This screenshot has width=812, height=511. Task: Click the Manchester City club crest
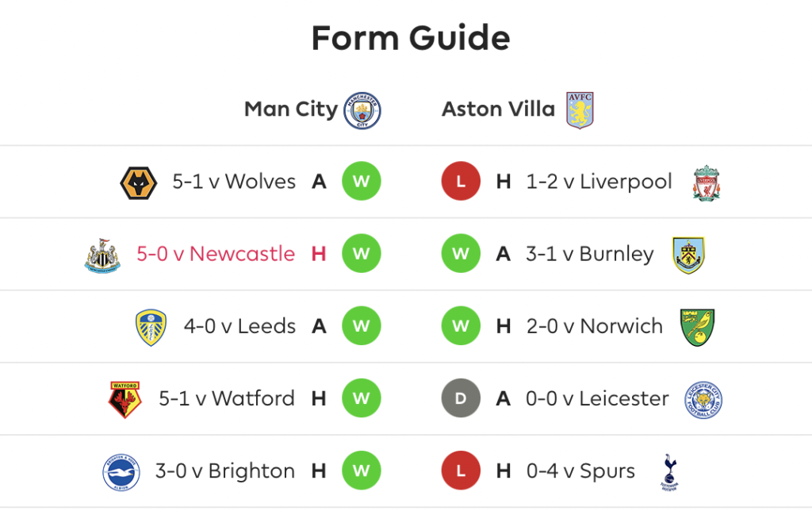pyautogui.click(x=362, y=110)
